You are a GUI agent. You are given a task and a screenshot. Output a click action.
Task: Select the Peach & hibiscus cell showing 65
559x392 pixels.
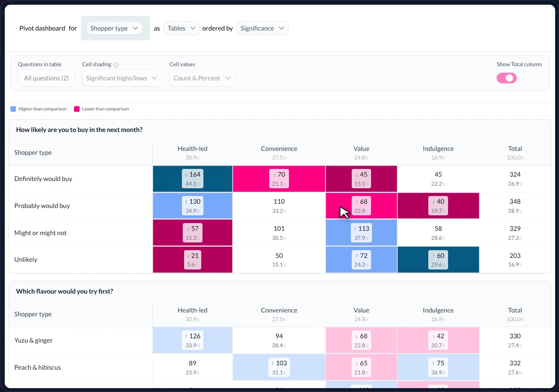[x=361, y=367]
